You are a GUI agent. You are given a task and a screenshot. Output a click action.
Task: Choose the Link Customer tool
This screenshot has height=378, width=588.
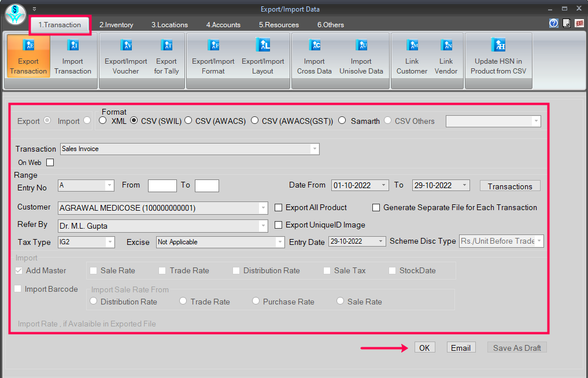click(412, 56)
